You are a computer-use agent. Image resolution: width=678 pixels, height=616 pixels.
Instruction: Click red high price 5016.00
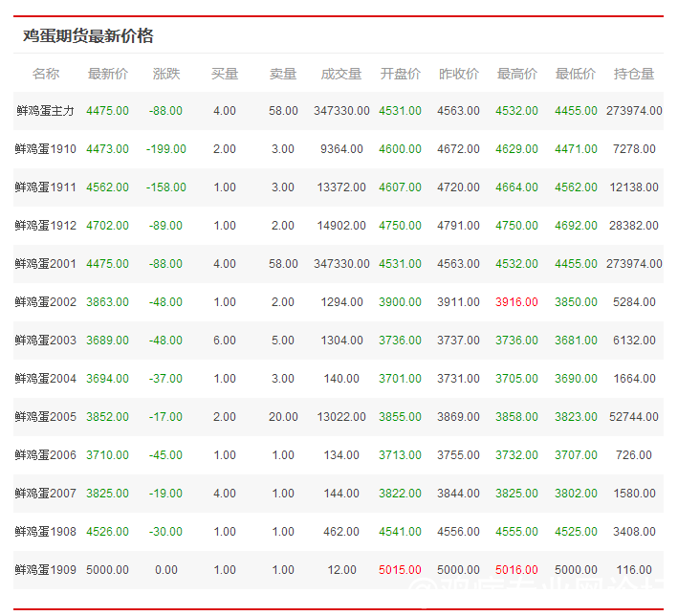(516, 570)
